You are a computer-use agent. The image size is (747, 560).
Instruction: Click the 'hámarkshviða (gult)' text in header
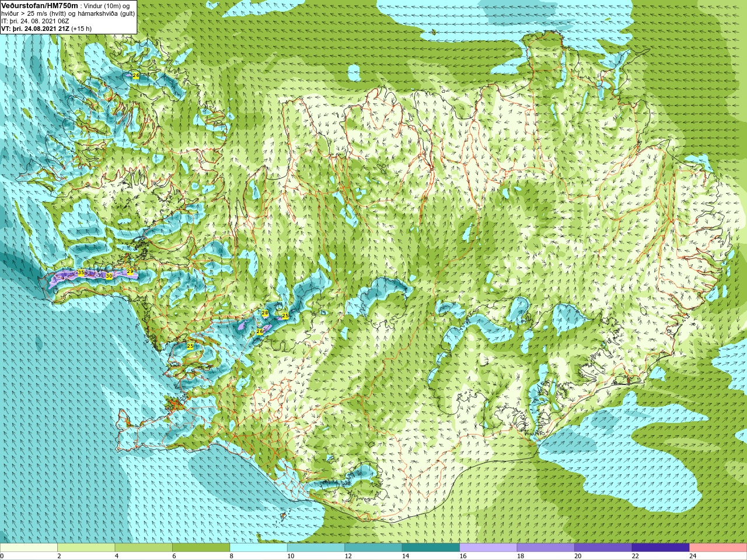[x=107, y=13]
